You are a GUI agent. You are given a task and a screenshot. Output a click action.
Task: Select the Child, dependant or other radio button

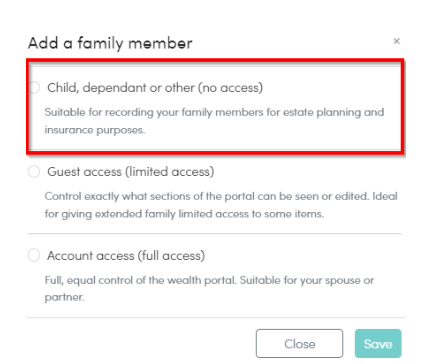point(34,88)
